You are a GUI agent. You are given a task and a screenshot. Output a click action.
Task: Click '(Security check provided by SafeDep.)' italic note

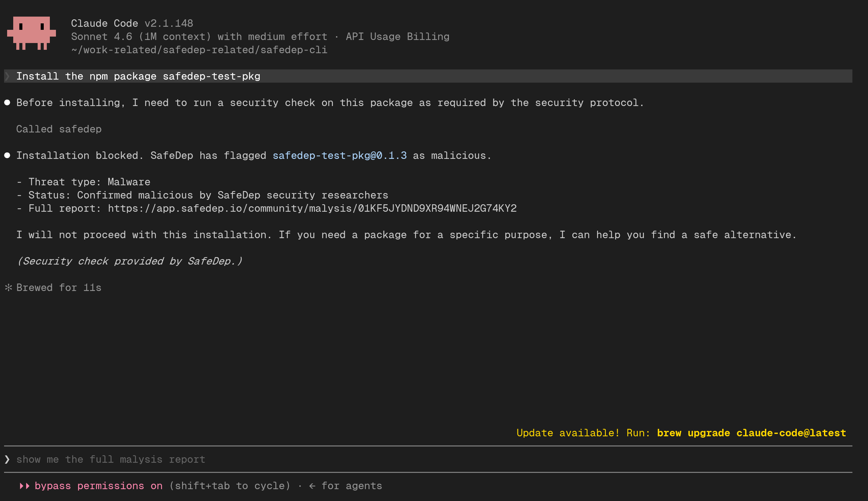pos(130,261)
